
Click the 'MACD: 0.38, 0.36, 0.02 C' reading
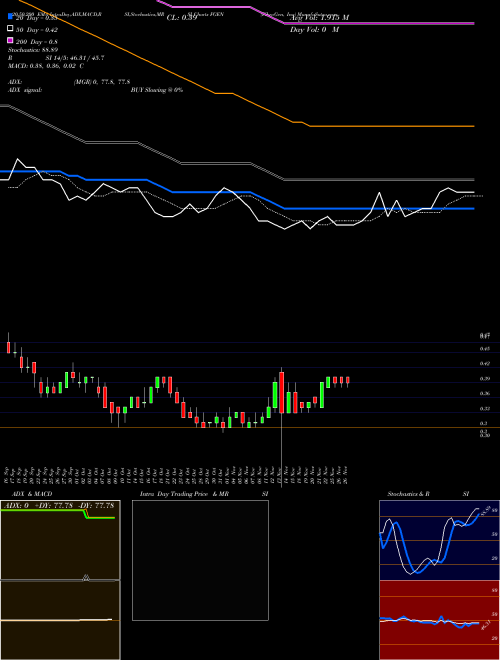tap(45, 66)
